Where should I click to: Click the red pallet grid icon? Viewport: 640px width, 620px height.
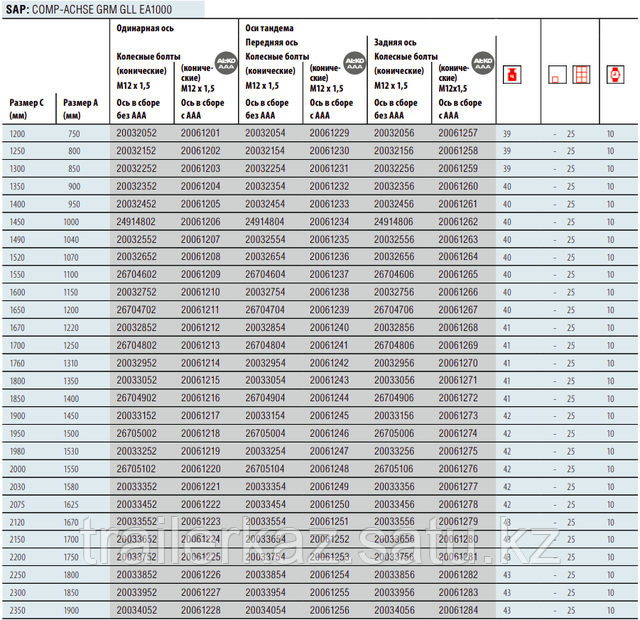pos(581,75)
